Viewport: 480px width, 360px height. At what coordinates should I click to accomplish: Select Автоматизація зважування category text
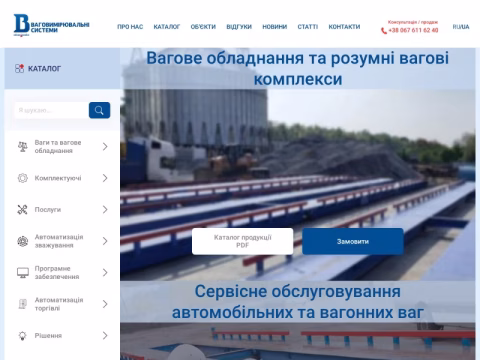59,241
